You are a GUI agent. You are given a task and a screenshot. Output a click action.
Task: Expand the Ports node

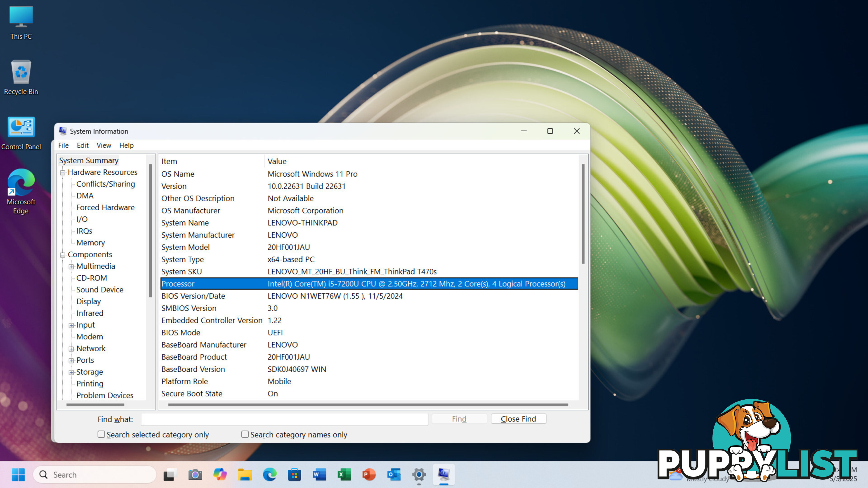pyautogui.click(x=71, y=361)
